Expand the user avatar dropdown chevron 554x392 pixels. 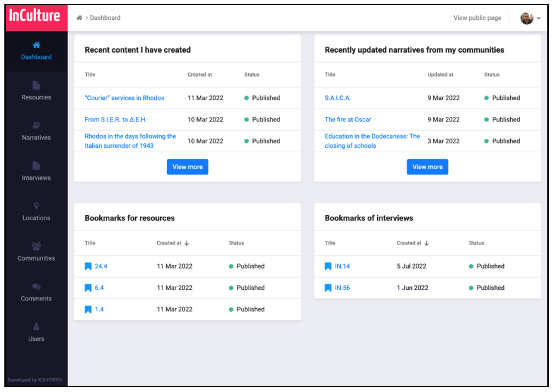click(538, 18)
